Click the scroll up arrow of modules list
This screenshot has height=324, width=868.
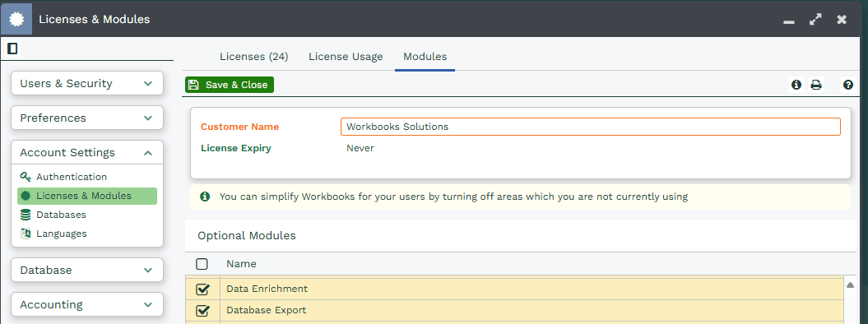pyautogui.click(x=850, y=285)
